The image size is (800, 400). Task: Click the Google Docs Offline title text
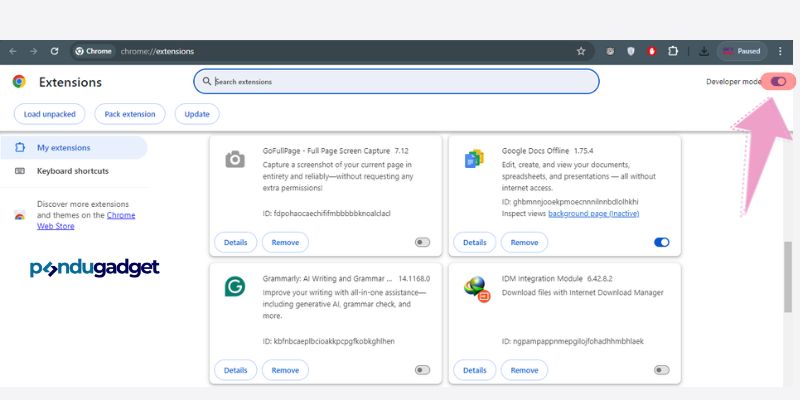[x=535, y=151]
